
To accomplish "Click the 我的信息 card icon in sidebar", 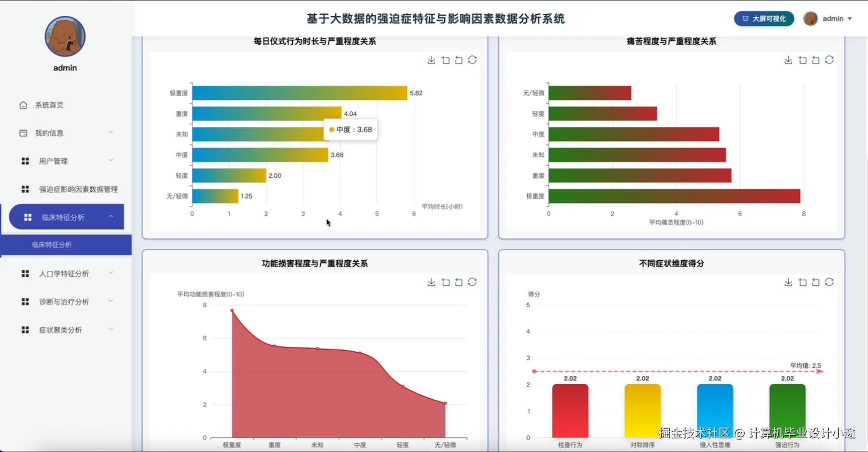I will [x=23, y=133].
